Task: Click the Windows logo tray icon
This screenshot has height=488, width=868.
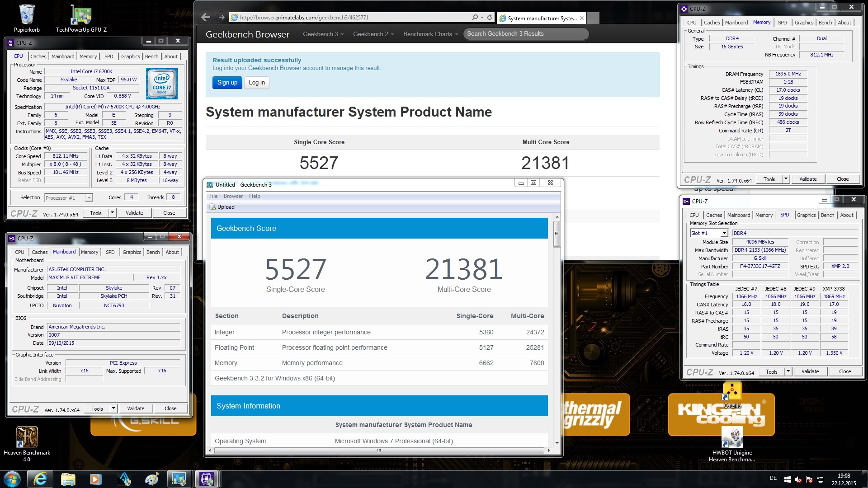Action: point(787,479)
